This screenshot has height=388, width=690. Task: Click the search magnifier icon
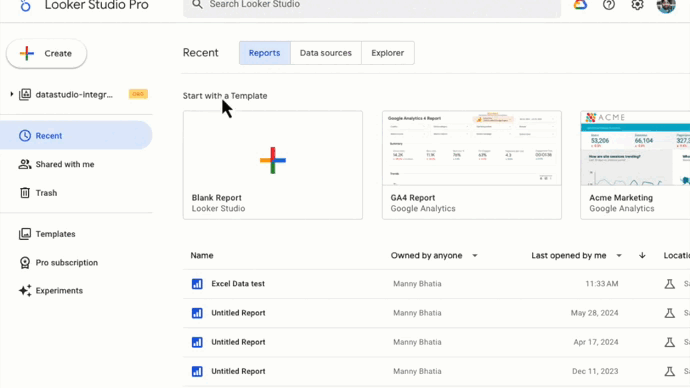tap(198, 4)
